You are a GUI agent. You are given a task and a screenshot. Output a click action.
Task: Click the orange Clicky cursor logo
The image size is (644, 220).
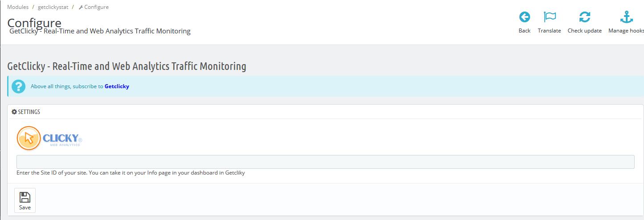[x=29, y=138]
